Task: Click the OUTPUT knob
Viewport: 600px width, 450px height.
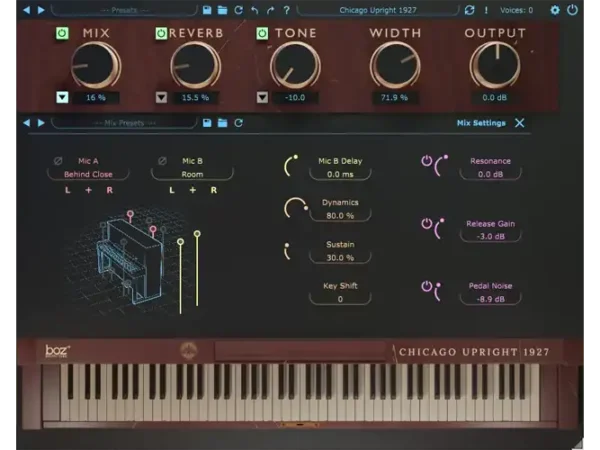Action: 495,65
